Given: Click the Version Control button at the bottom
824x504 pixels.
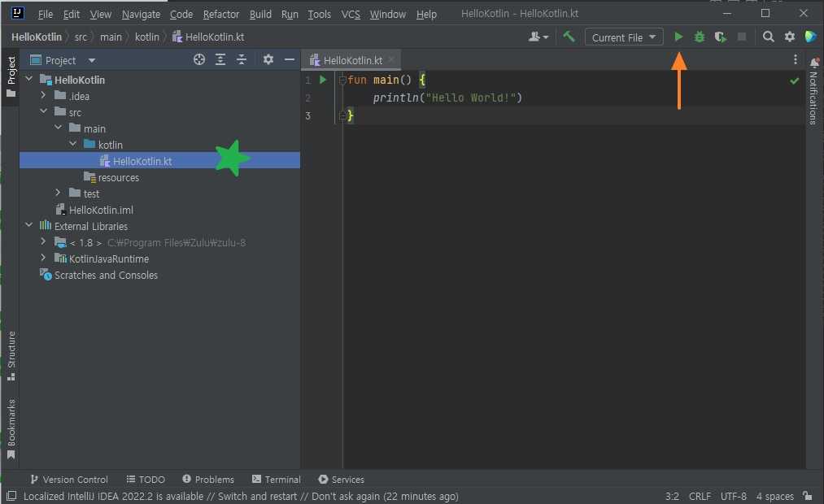Looking at the screenshot, I should 69,480.
